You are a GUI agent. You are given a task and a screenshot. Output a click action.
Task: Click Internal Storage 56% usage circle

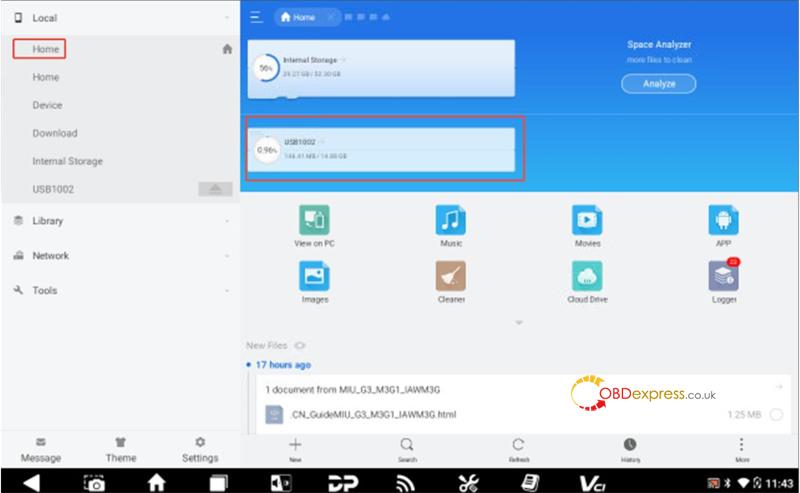[x=266, y=68]
